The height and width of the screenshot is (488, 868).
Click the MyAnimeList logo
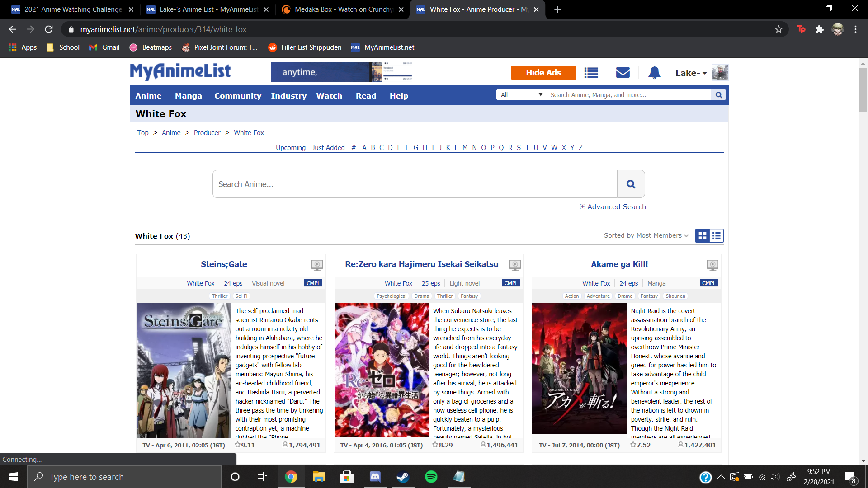[180, 71]
